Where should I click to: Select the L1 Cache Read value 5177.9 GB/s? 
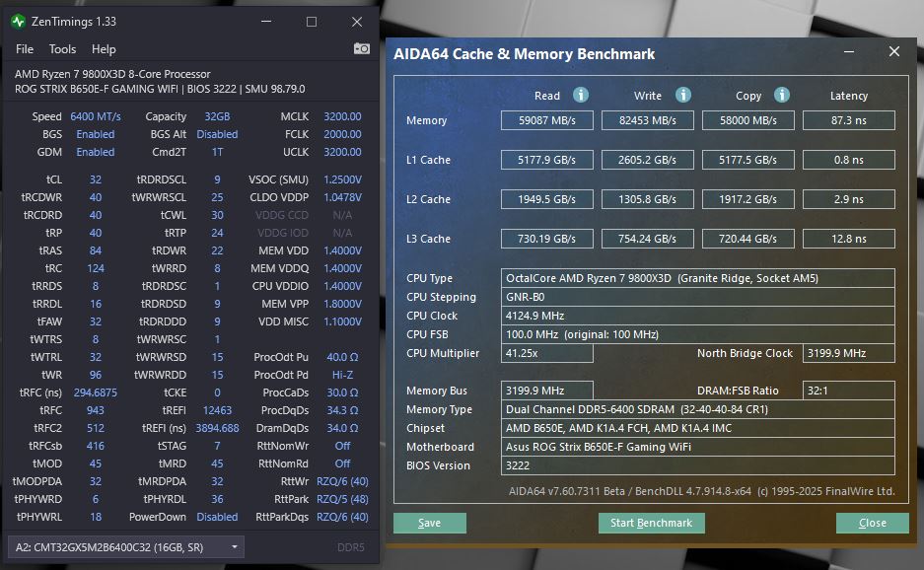pos(547,160)
